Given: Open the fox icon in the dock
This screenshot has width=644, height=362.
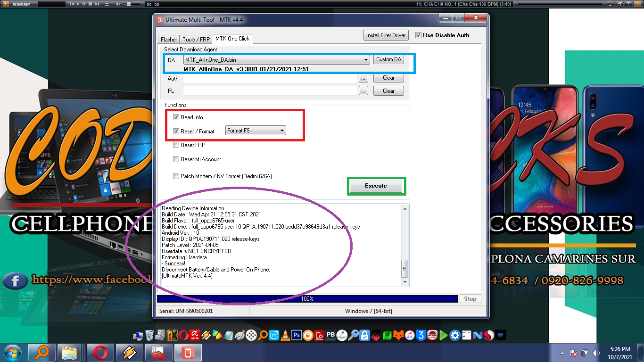Looking at the screenshot, I should pyautogui.click(x=398, y=335).
